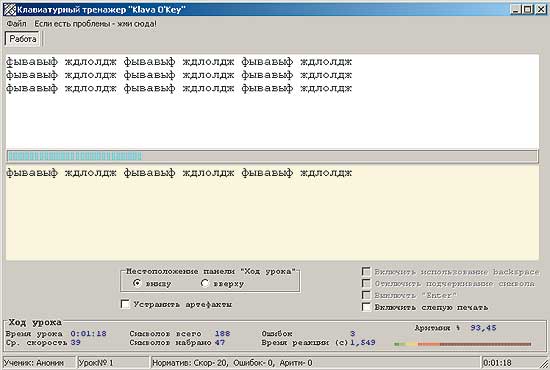Click the 'Символов набрано' value 47

tap(220, 343)
